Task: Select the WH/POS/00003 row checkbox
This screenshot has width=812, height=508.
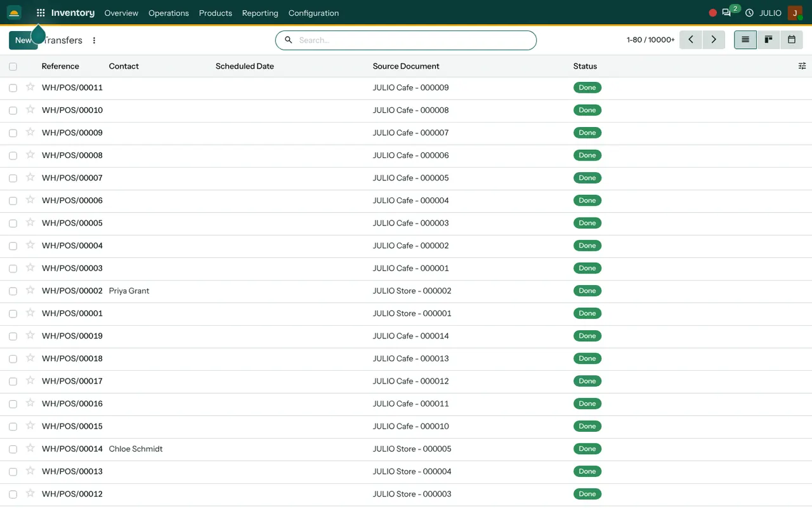Action: 13,269
